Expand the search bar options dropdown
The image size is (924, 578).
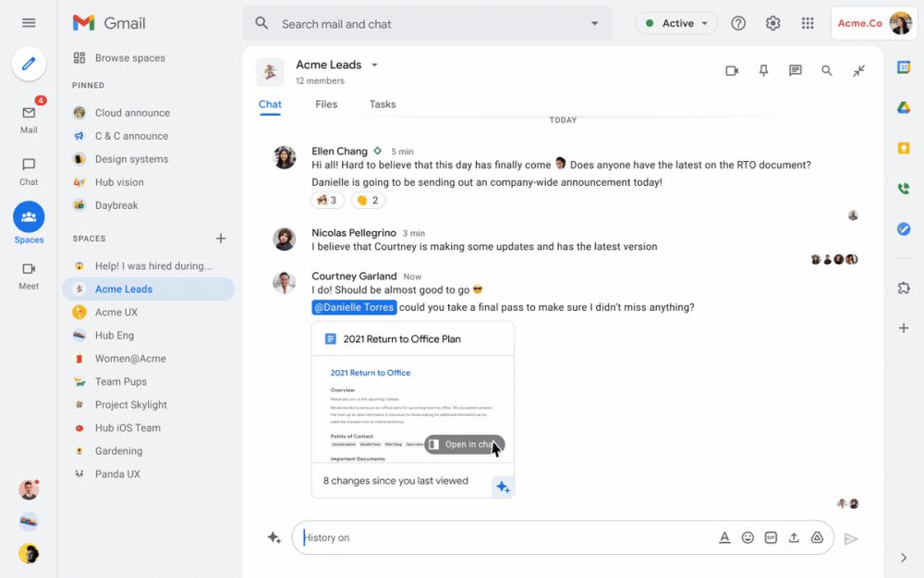(x=595, y=22)
